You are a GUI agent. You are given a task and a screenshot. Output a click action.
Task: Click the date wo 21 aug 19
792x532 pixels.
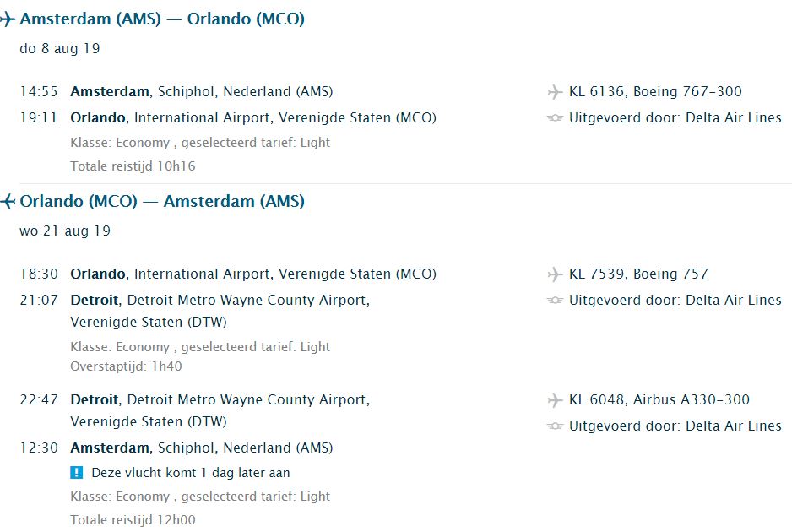[x=65, y=231]
